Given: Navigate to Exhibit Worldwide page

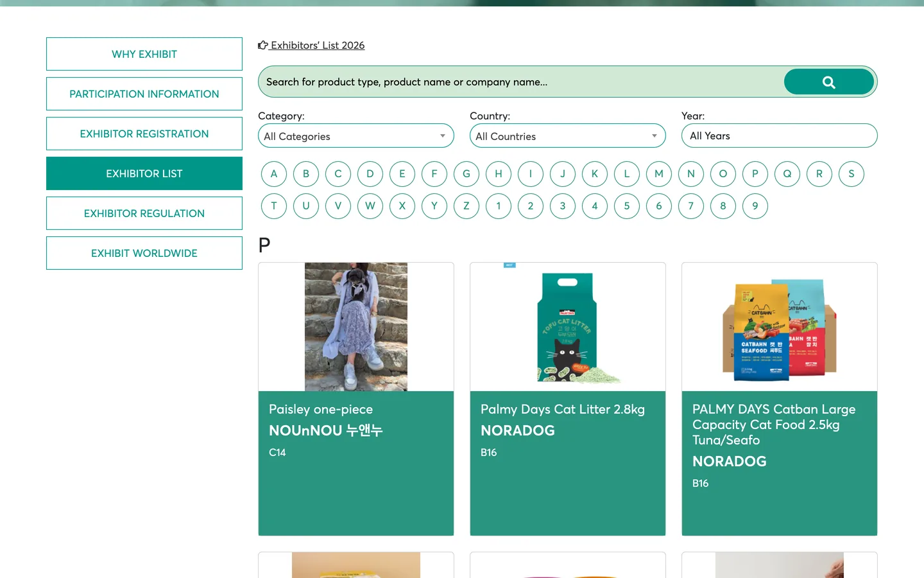Looking at the screenshot, I should tap(144, 253).
